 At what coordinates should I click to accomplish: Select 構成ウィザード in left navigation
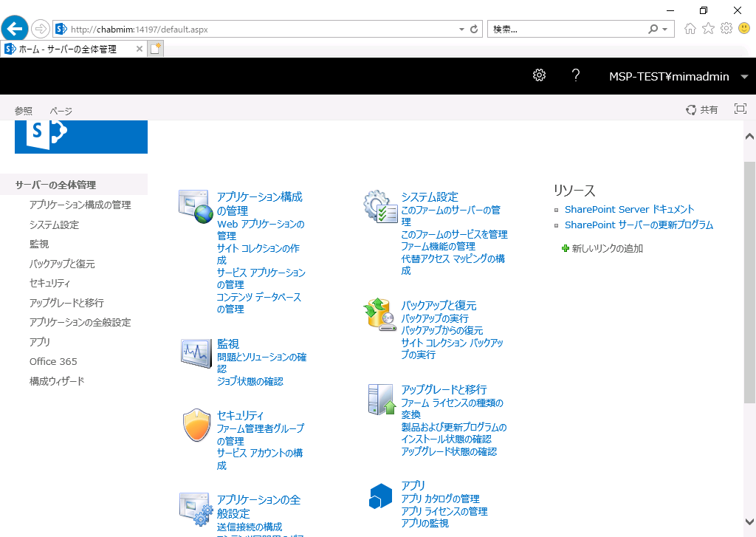tap(57, 381)
